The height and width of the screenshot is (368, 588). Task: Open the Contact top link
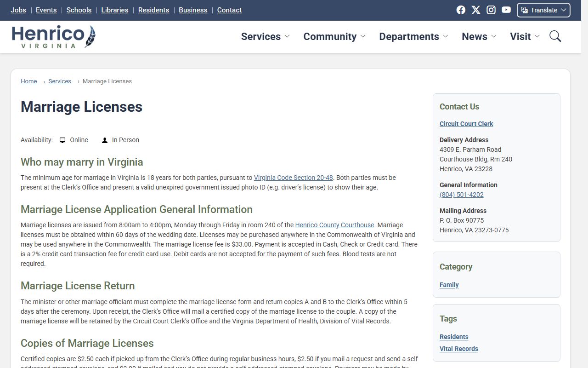click(229, 10)
